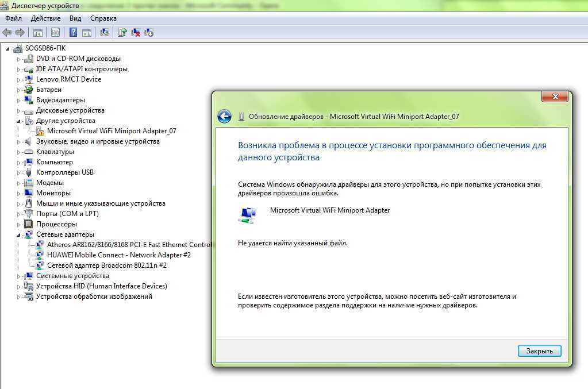Toggle the console tree toolbar icon

pos(37,33)
